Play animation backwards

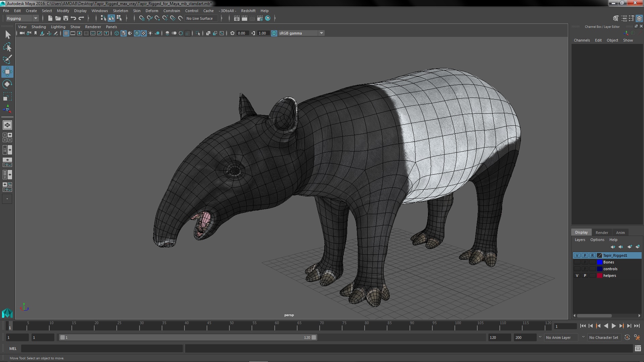click(606, 326)
